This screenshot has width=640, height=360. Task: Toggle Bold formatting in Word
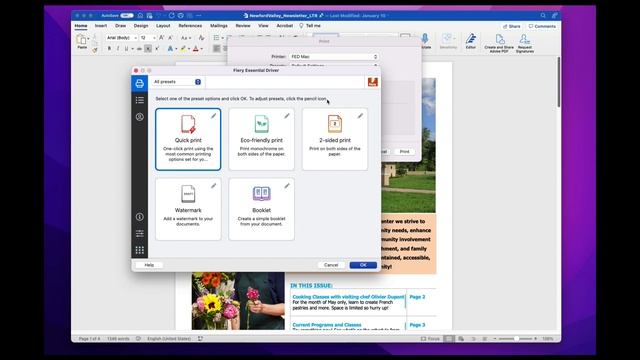click(x=109, y=49)
